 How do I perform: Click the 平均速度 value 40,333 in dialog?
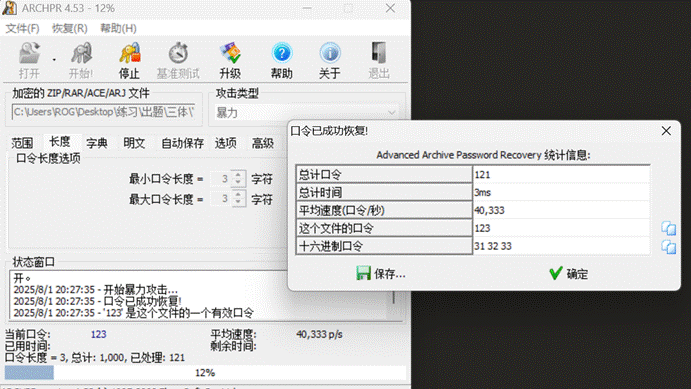(561, 211)
